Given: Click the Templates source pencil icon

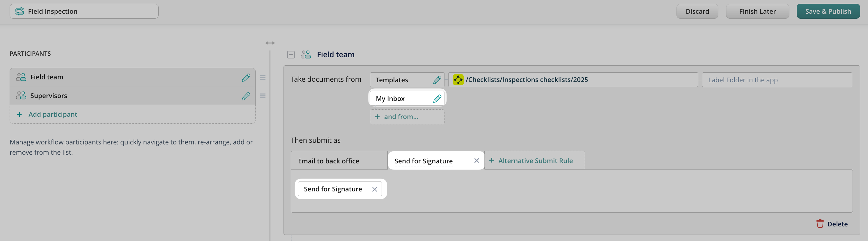Looking at the screenshot, I should (437, 80).
